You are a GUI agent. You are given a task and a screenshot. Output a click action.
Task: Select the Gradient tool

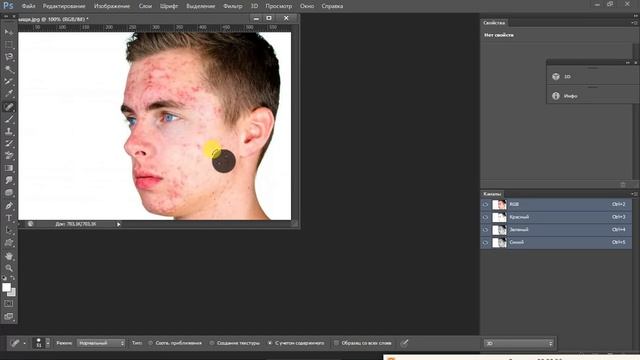tap(9, 168)
